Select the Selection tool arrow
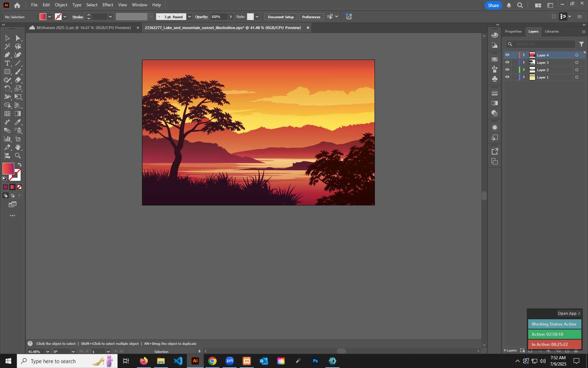 (7, 38)
